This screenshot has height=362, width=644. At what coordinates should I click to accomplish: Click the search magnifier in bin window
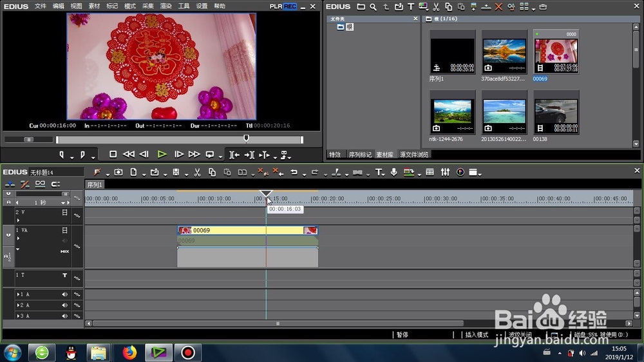(373, 6)
